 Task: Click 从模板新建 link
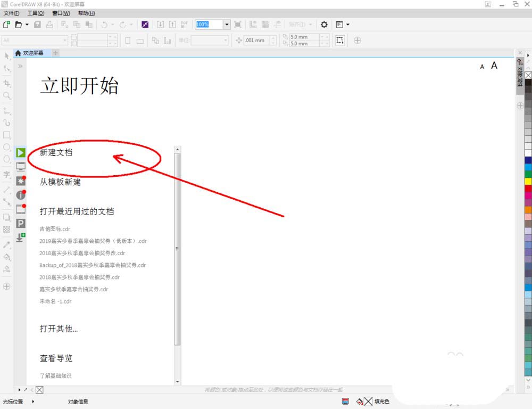tap(60, 182)
